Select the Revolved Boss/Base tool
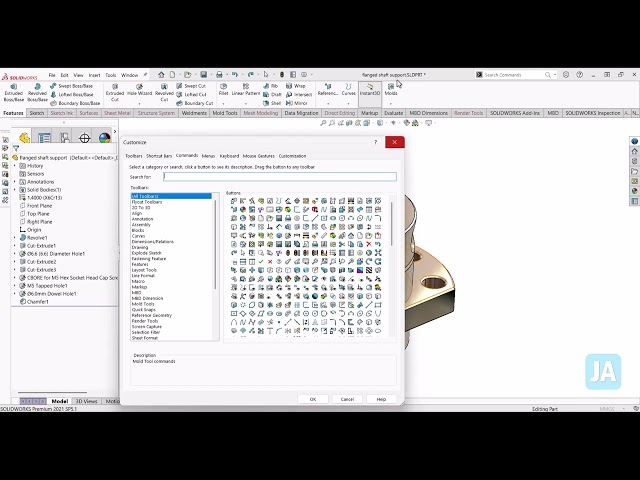Viewport: 640px width, 480px height. click(x=37, y=93)
